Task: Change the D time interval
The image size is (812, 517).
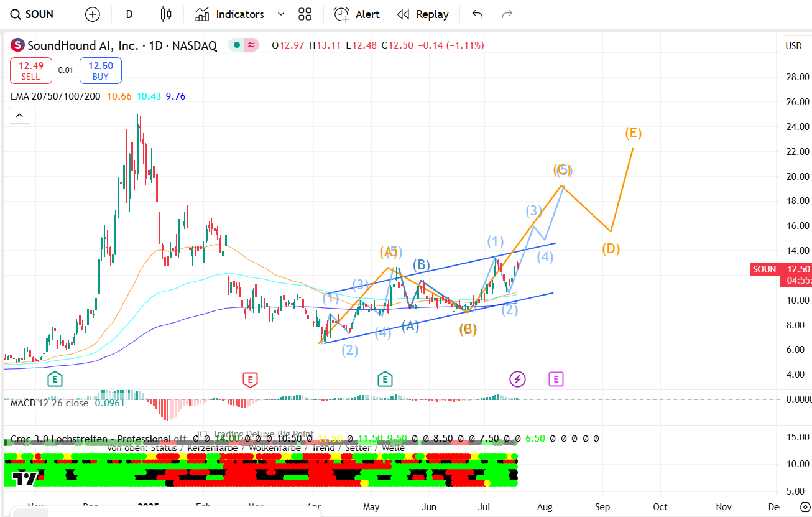Action: [129, 14]
